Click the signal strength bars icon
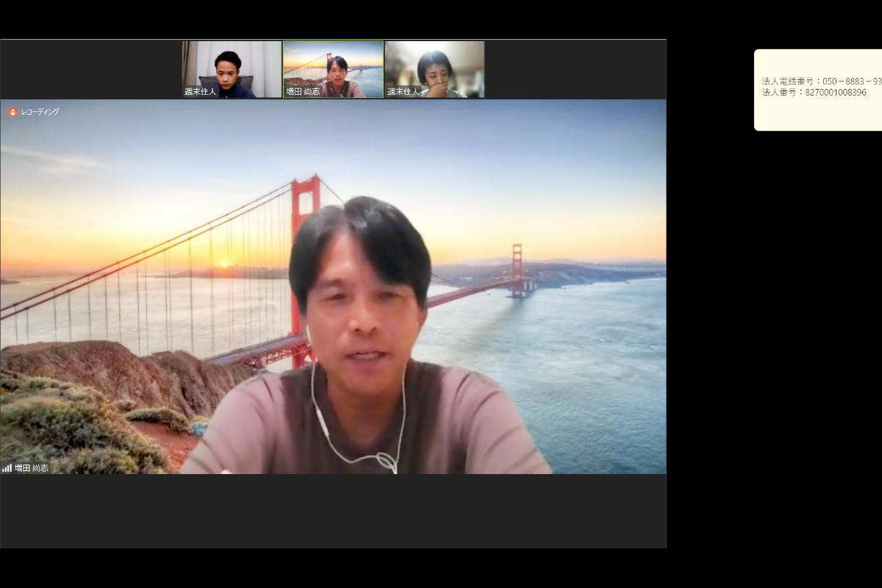The image size is (882, 588). [x=7, y=468]
